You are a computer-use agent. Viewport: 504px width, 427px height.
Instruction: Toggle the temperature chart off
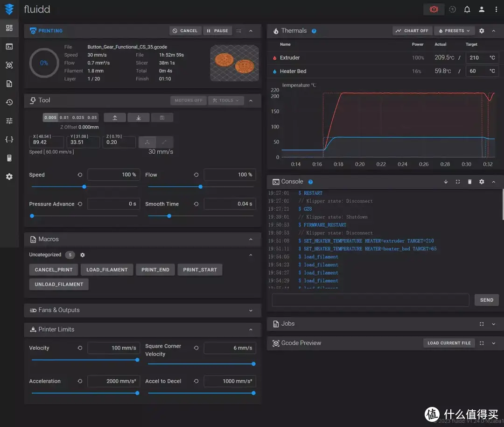tap(412, 31)
